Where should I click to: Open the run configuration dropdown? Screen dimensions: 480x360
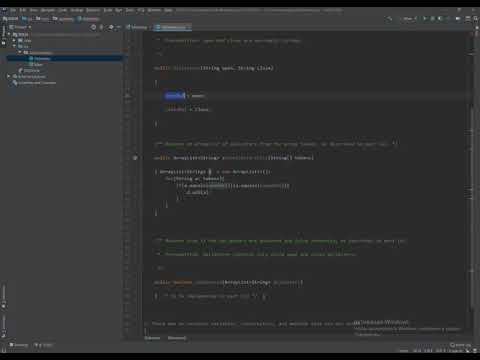(x=409, y=19)
